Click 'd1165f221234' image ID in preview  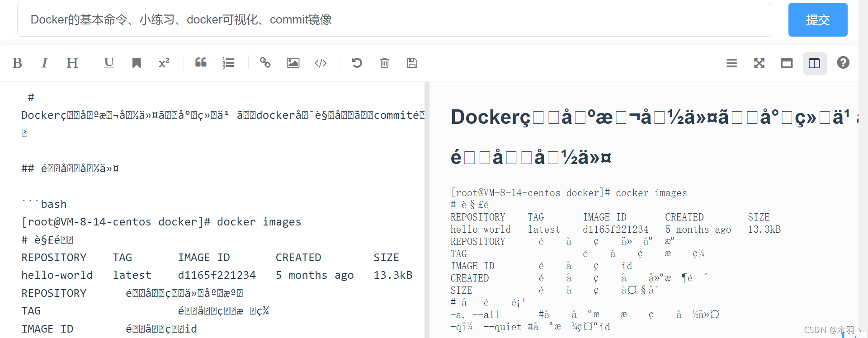coord(616,230)
